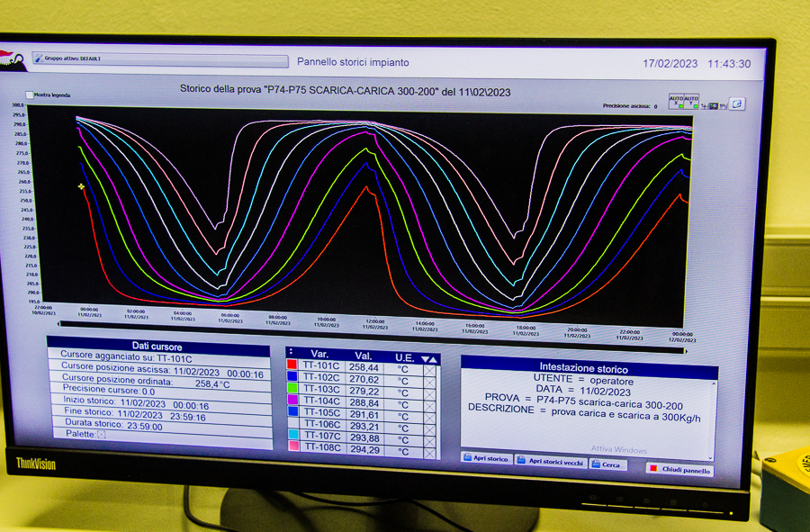Click the value 279,22 in the table
810x532 pixels.
point(364,391)
